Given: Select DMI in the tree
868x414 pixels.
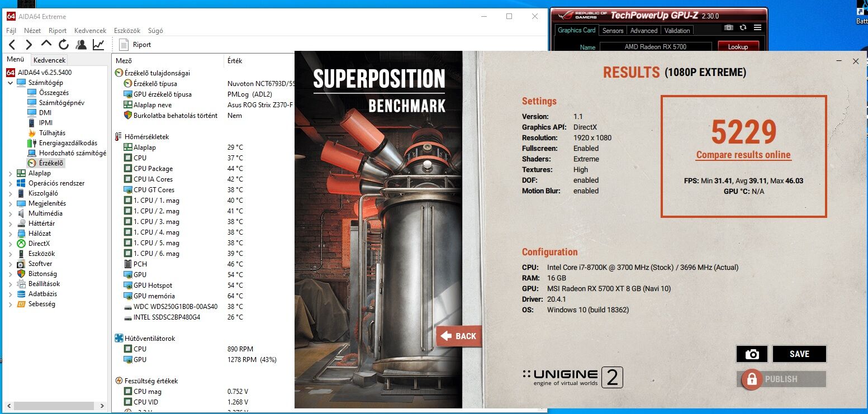Looking at the screenshot, I should pos(45,113).
